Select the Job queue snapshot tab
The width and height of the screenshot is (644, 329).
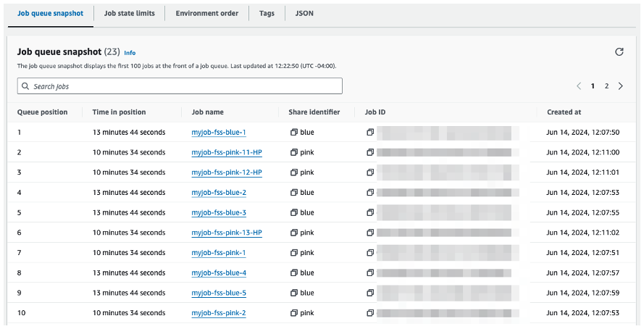coord(51,14)
